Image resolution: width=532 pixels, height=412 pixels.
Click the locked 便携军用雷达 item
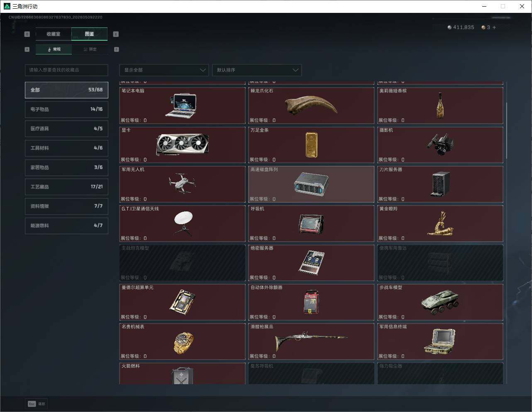[x=440, y=263]
